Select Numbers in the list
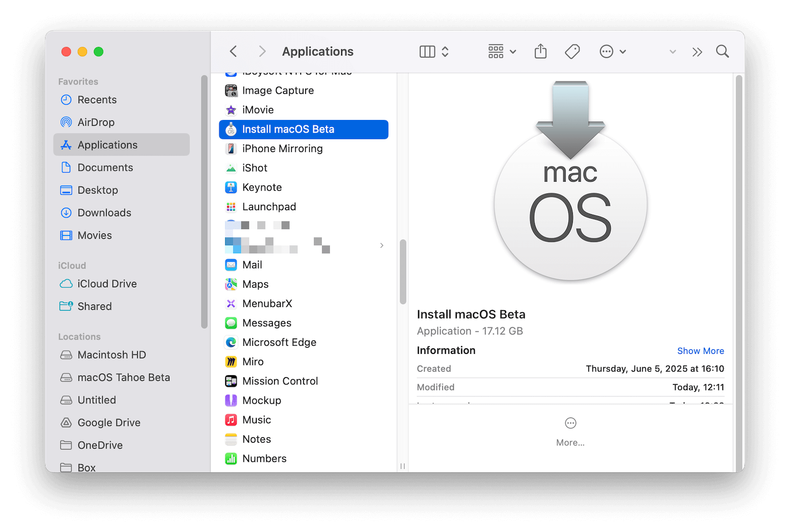 coord(304,458)
